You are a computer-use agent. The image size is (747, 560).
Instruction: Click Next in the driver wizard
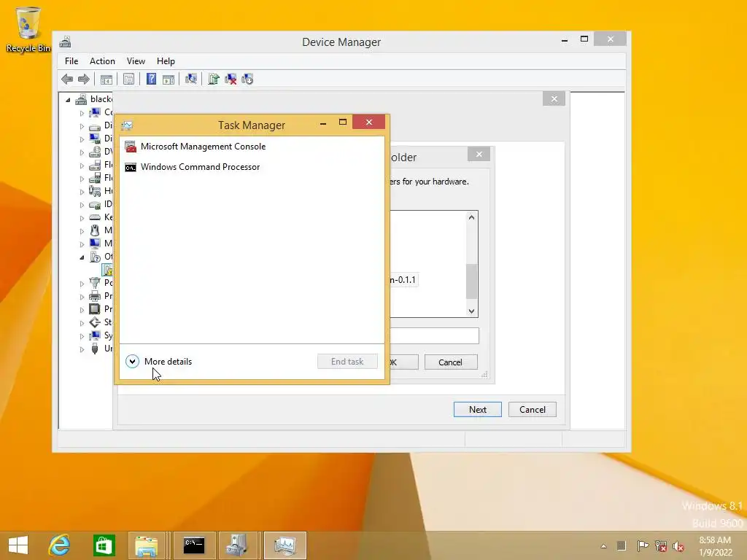click(x=477, y=410)
